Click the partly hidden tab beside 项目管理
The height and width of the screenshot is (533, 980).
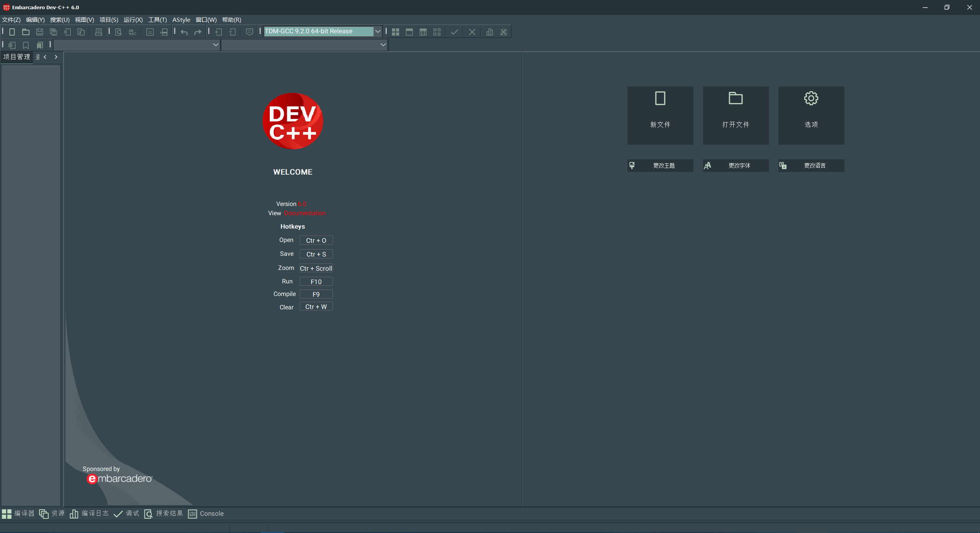tap(38, 57)
